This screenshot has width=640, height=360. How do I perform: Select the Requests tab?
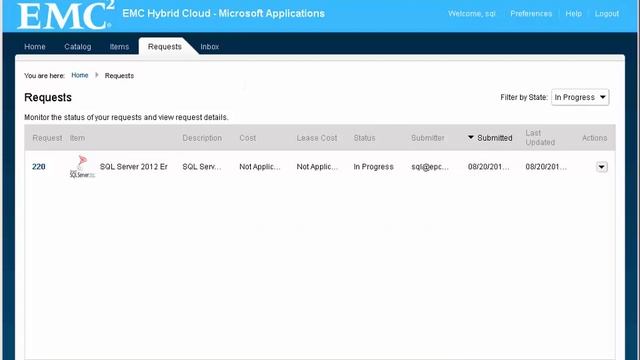pos(164,47)
